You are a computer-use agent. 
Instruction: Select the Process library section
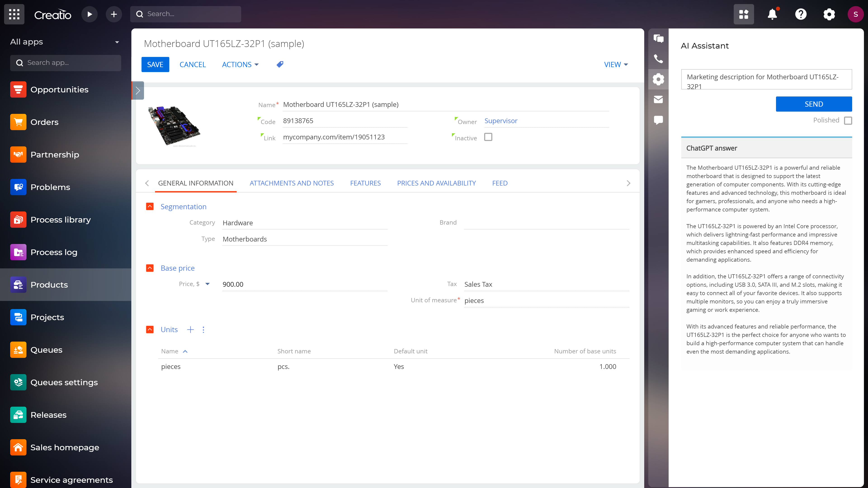point(61,219)
